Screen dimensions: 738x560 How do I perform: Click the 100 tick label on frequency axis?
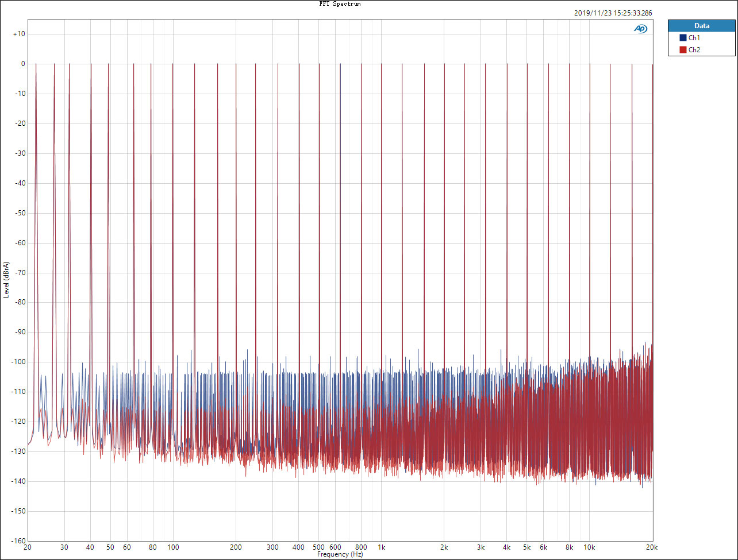(x=173, y=547)
